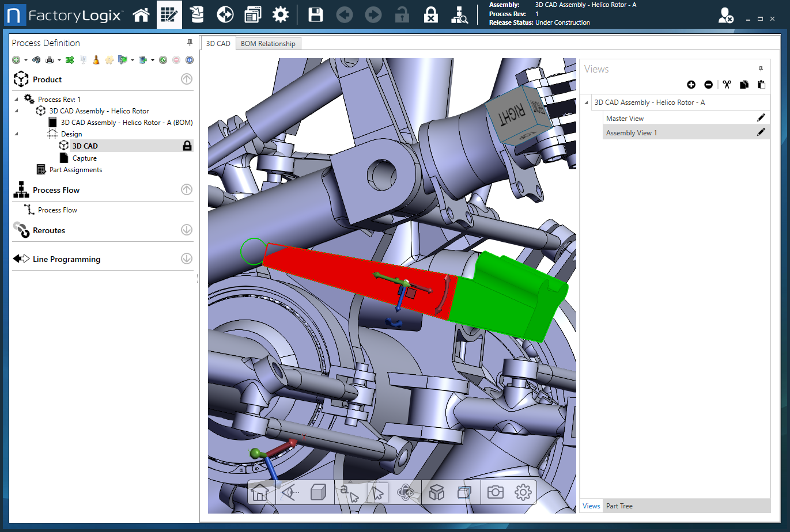Switch to the BOM Relationship tab
Viewport: 790px width, 532px height.
[268, 43]
